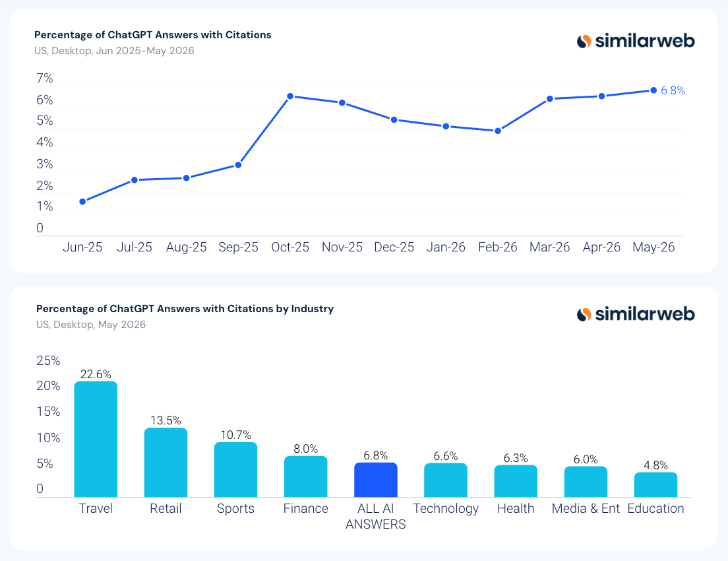Click the 6.6% value above Technology

(x=446, y=456)
